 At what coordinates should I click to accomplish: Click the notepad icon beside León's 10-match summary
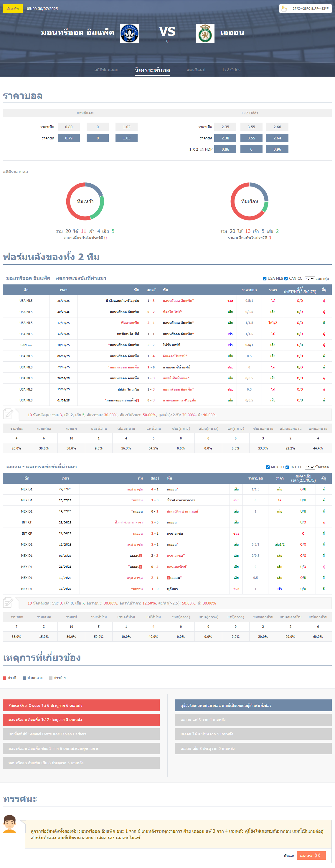(x=8, y=602)
